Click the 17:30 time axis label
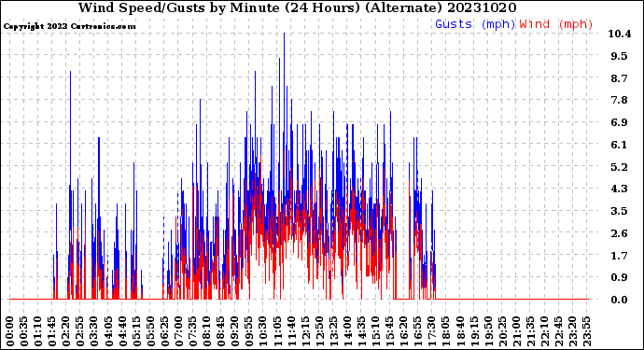 point(431,330)
